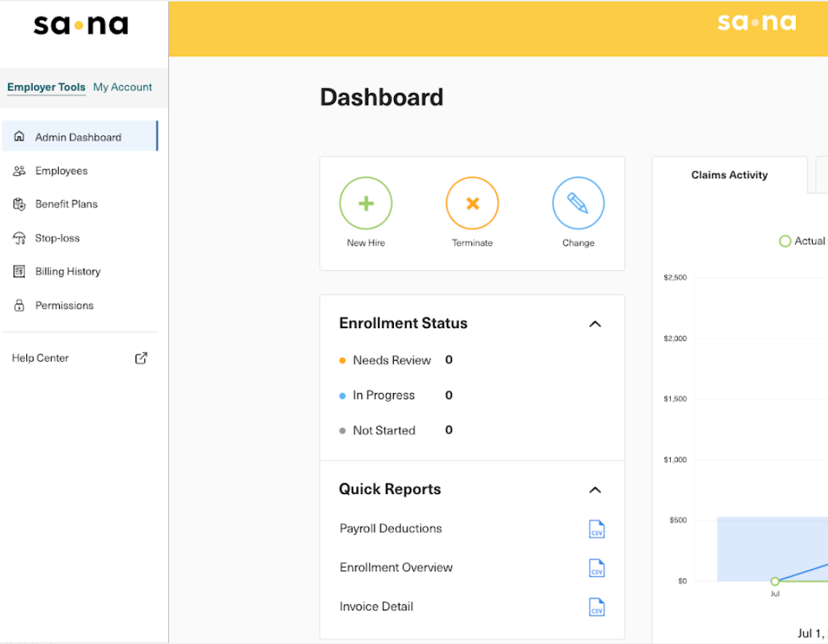Viewport: 828px width, 644px height.
Task: Click the Enrollment Status heading
Action: (403, 323)
